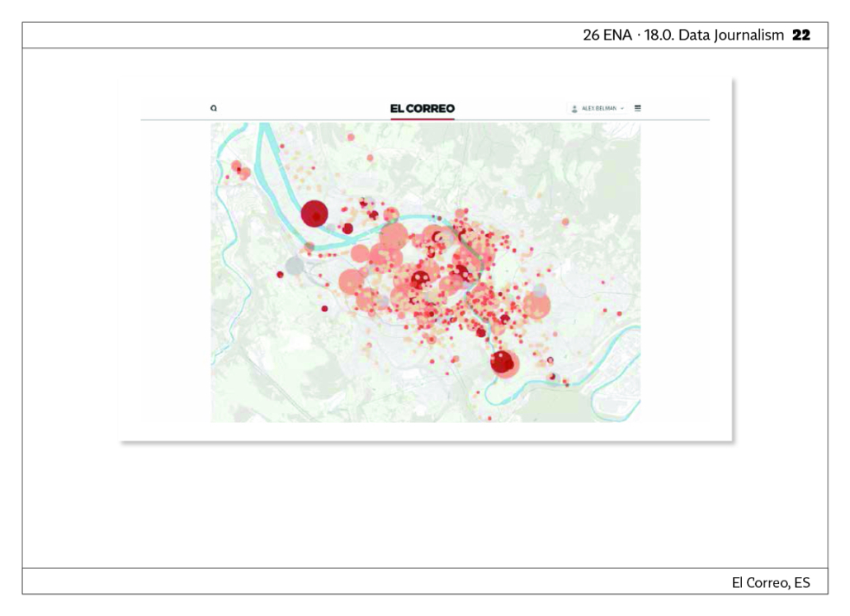Select the big salmon bubble at the cluster's western edge

tap(352, 282)
